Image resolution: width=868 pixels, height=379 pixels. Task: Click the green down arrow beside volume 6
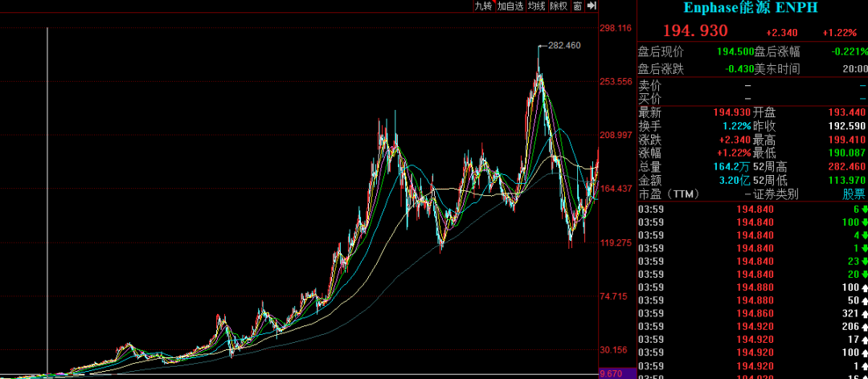click(865, 209)
